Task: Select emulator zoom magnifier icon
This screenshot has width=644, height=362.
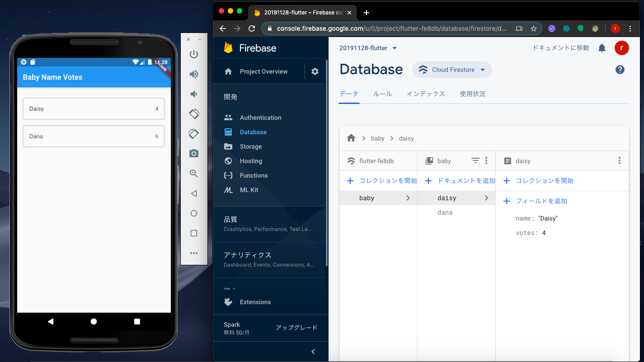Action: coord(194,174)
